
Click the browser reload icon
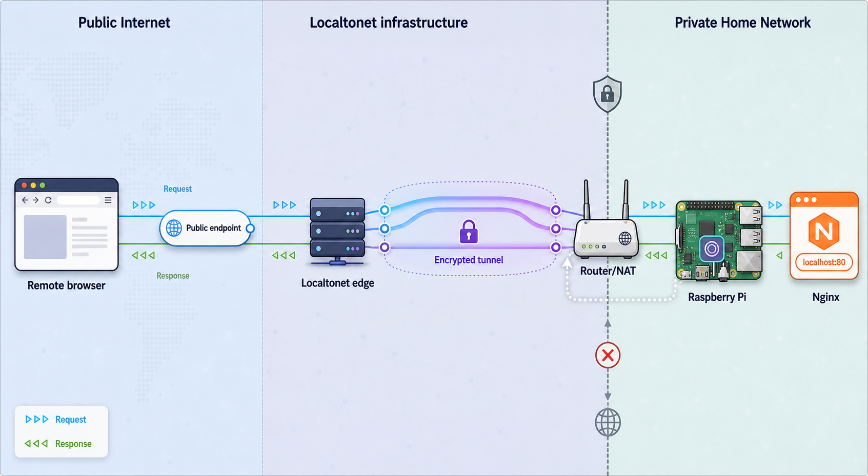[48, 200]
